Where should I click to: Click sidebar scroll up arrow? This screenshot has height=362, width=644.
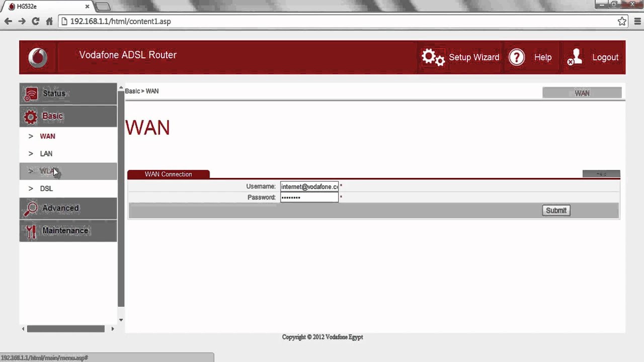tap(121, 88)
